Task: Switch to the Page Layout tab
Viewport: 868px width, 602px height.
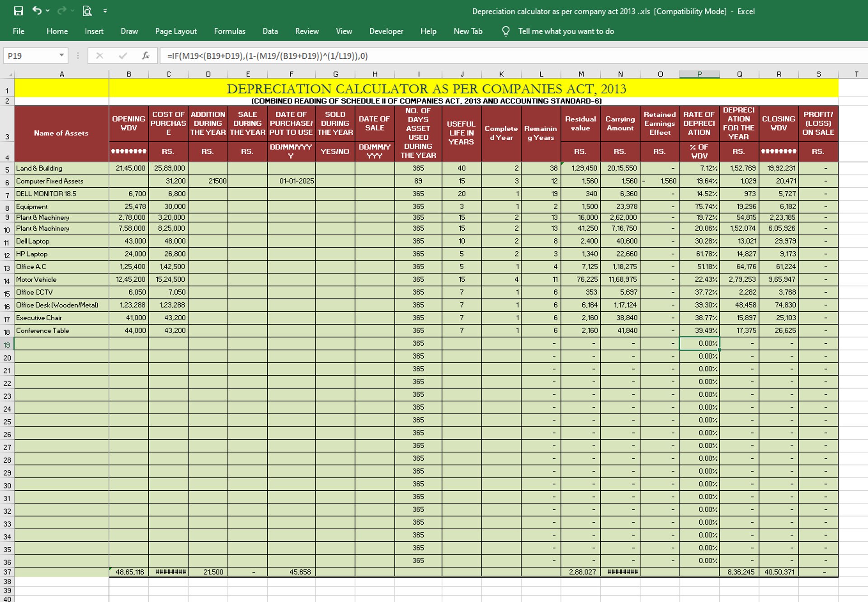Action: click(175, 31)
